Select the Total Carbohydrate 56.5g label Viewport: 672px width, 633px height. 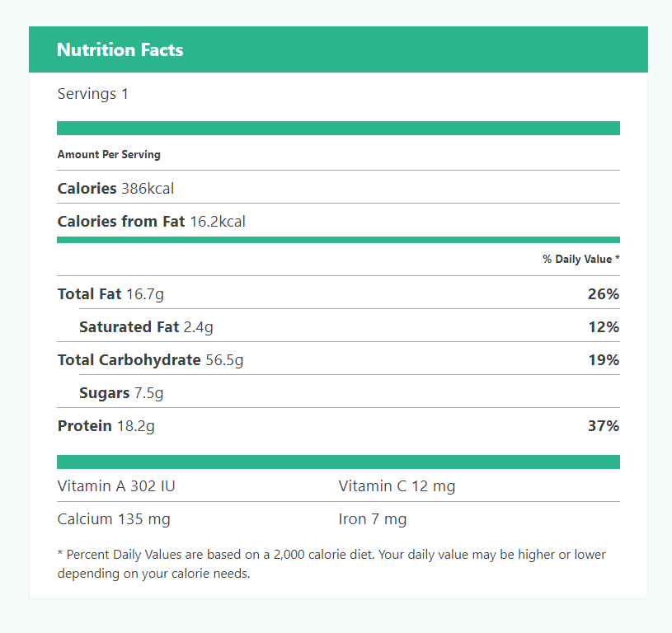click(x=150, y=360)
